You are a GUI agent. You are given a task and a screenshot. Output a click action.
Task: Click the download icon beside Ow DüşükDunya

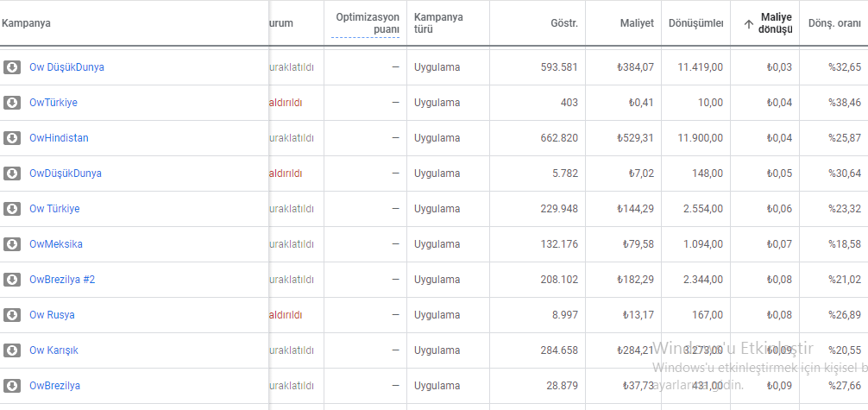(12, 67)
